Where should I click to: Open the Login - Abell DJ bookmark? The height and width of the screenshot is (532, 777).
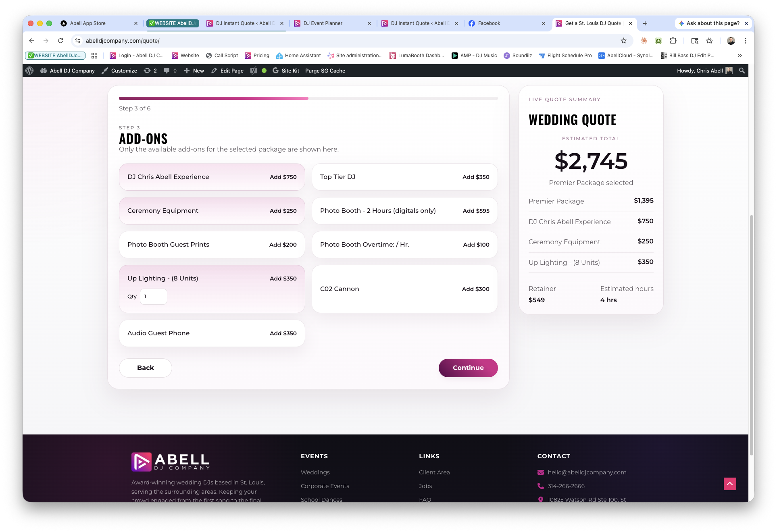click(x=137, y=56)
